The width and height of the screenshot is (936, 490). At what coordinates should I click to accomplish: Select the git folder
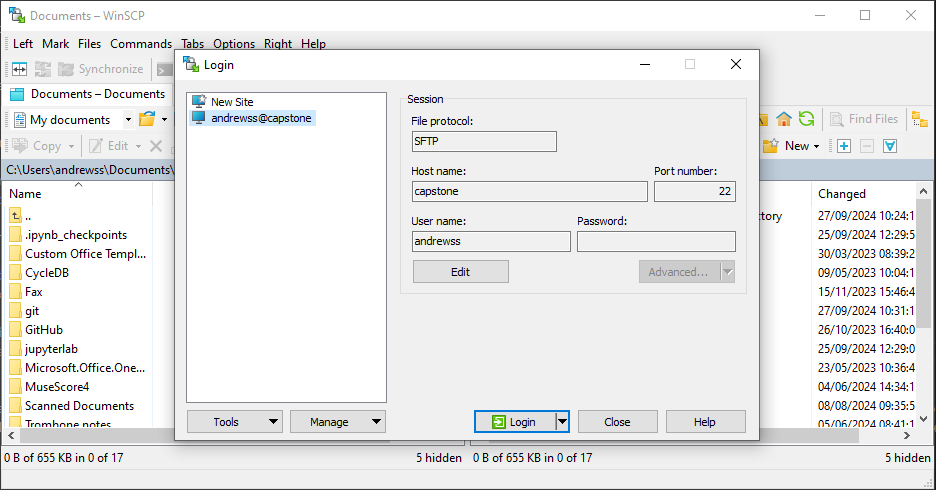pyautogui.click(x=24, y=311)
